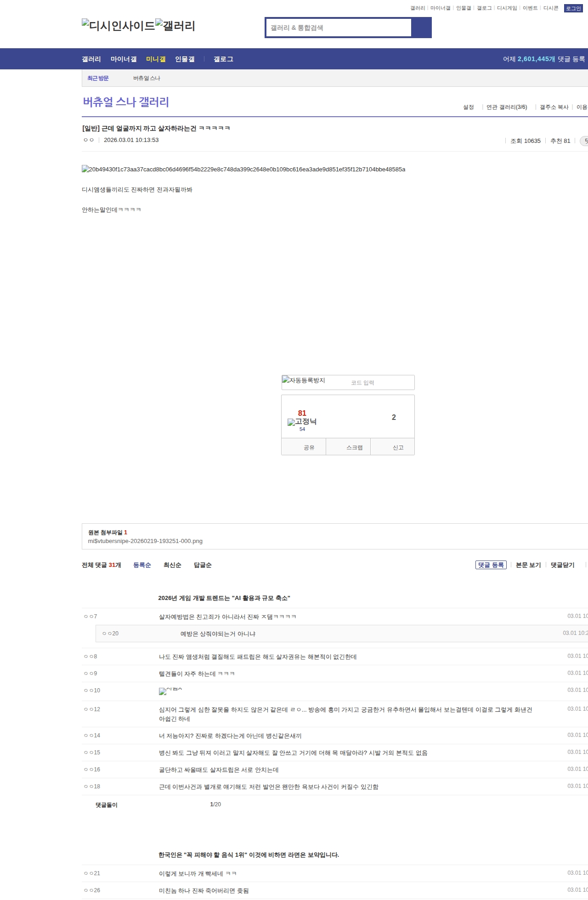Click 본문 보기

click(x=528, y=565)
